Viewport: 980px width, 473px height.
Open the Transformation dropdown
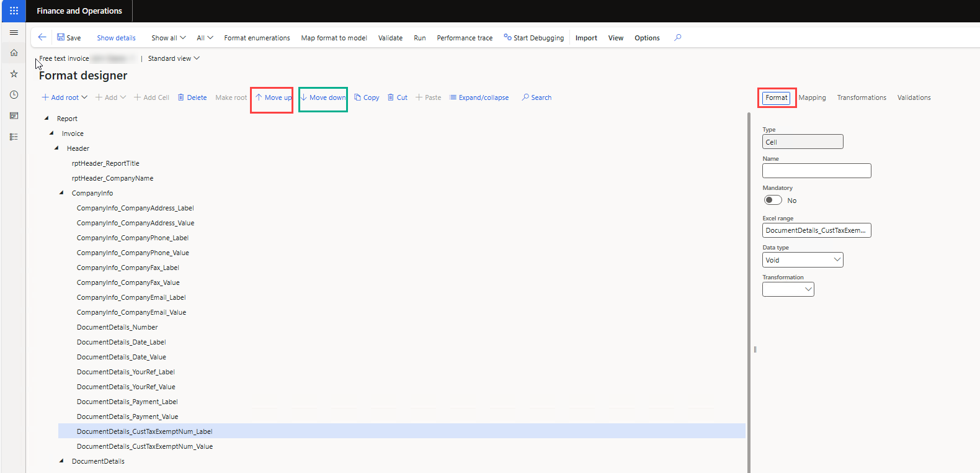click(788, 289)
